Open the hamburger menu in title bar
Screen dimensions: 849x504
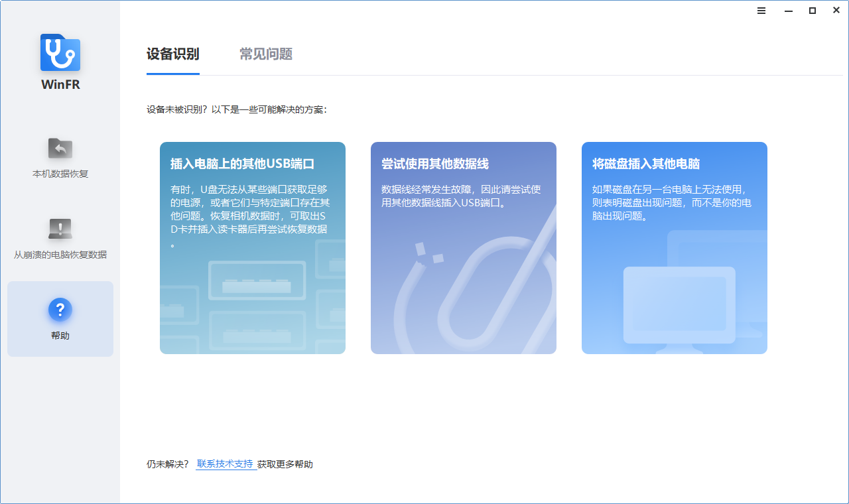(x=761, y=10)
